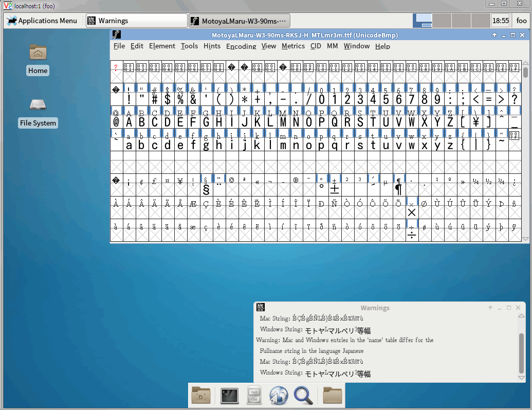
Task: Shade the Warnings window with up arrow
Action: tap(490, 308)
